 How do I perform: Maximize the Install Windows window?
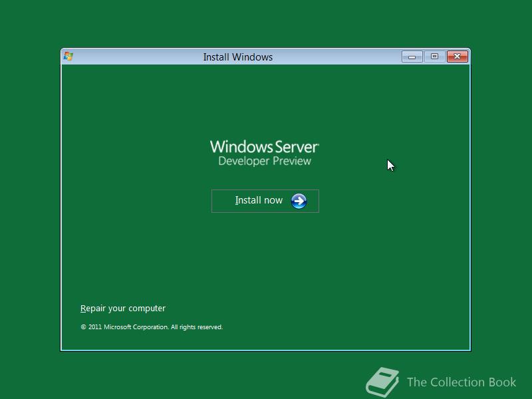click(x=434, y=57)
